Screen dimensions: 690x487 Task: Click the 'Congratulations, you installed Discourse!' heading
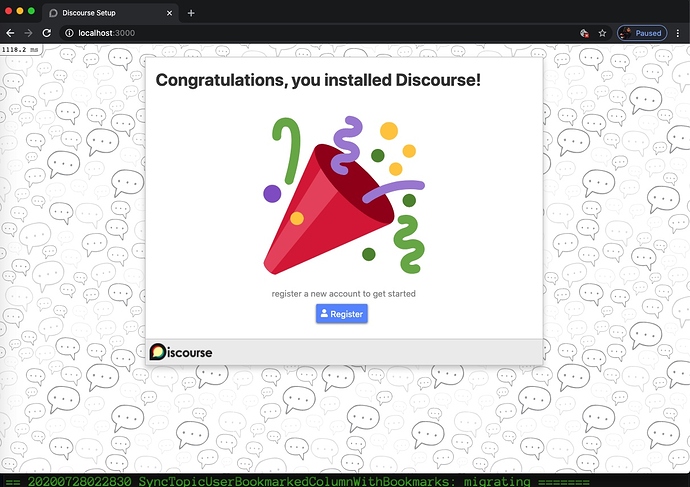(x=318, y=80)
